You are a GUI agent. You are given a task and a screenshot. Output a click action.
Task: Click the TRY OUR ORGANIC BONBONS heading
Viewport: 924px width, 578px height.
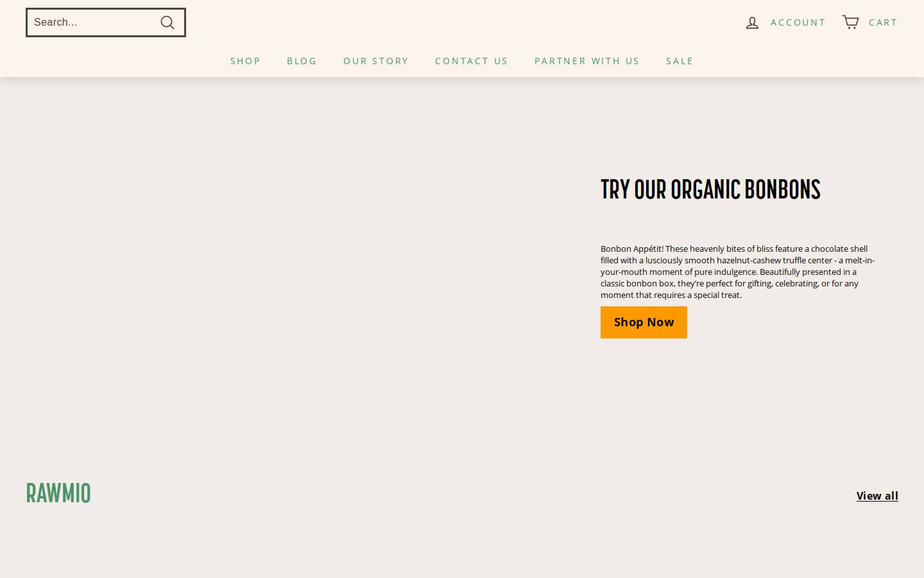[710, 189]
